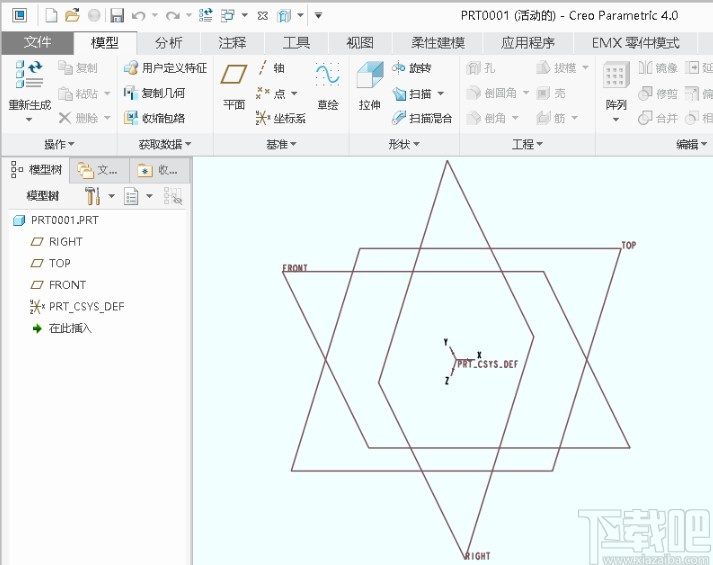Start a 草绘 (Sketch)
The width and height of the screenshot is (713, 565).
pos(328,86)
